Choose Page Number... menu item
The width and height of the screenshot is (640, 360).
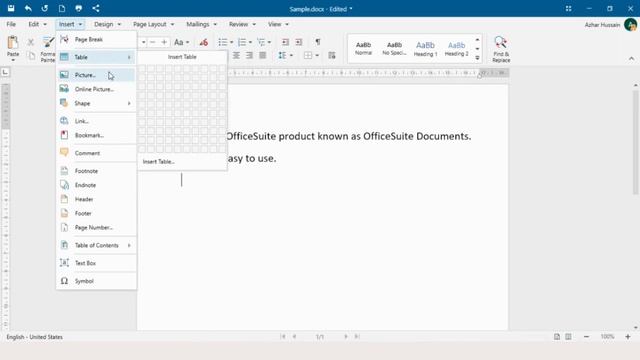click(x=96, y=227)
